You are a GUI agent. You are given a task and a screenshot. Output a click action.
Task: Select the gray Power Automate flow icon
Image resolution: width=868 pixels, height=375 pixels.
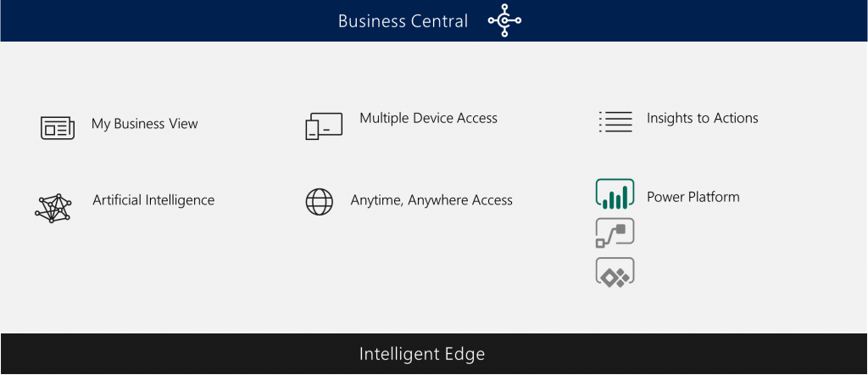[615, 232]
